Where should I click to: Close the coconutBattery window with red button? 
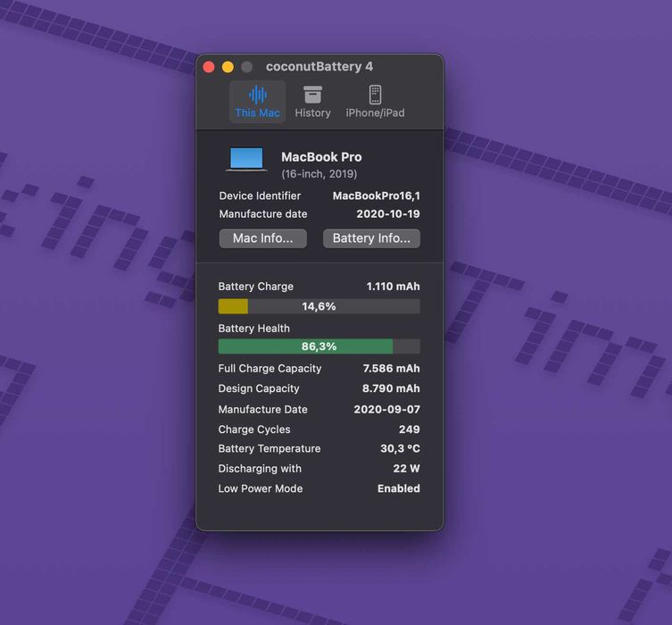pyautogui.click(x=209, y=67)
